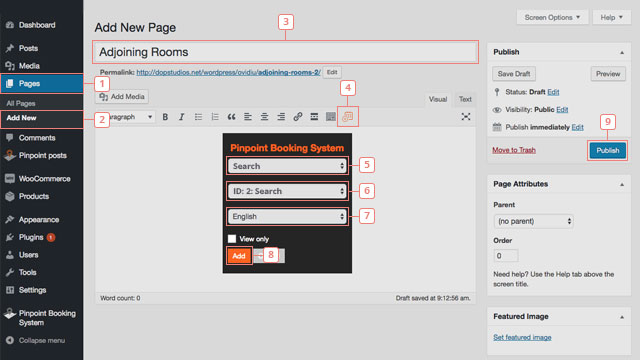The height and width of the screenshot is (360, 640).
Task: Click the Preview button
Action: [x=608, y=74]
